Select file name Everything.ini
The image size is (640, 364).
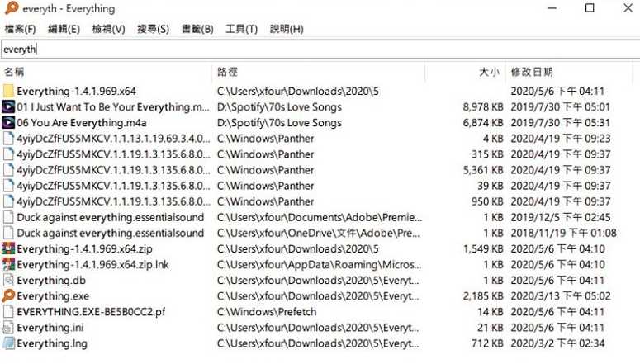click(x=50, y=328)
